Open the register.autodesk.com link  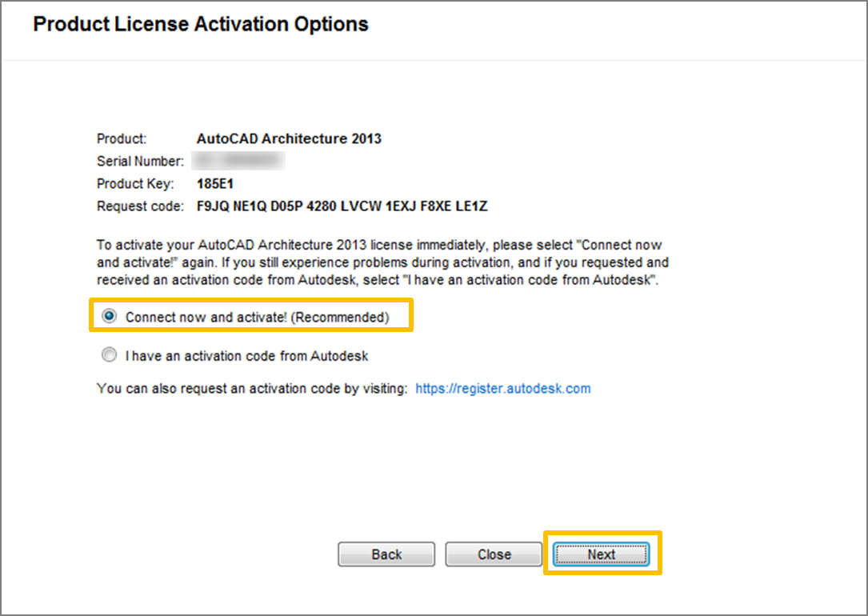point(503,389)
